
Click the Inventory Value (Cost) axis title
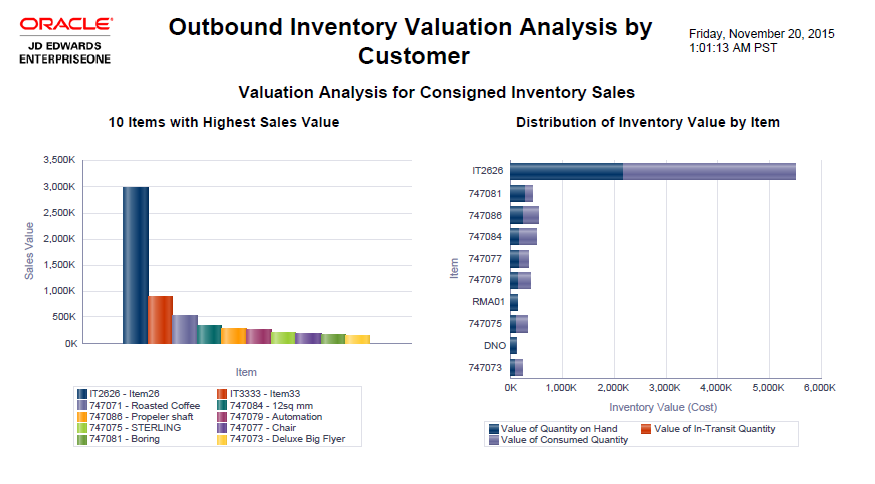point(663,408)
